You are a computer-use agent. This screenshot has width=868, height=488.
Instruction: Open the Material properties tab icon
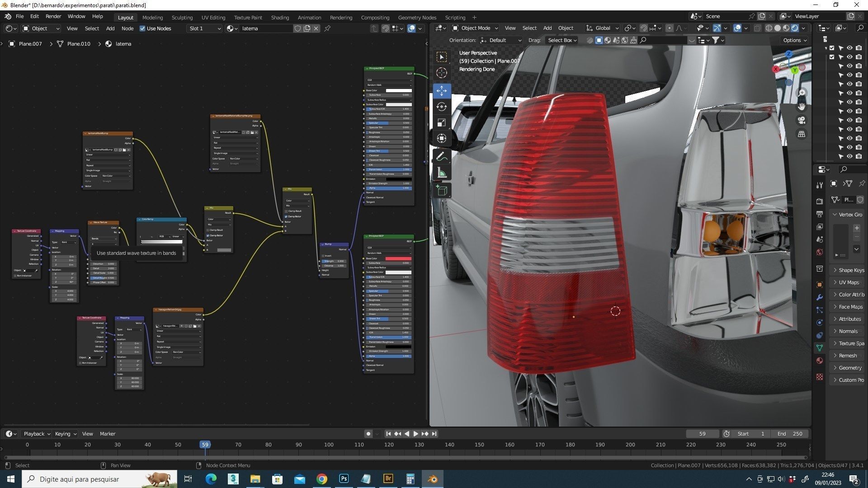click(819, 361)
